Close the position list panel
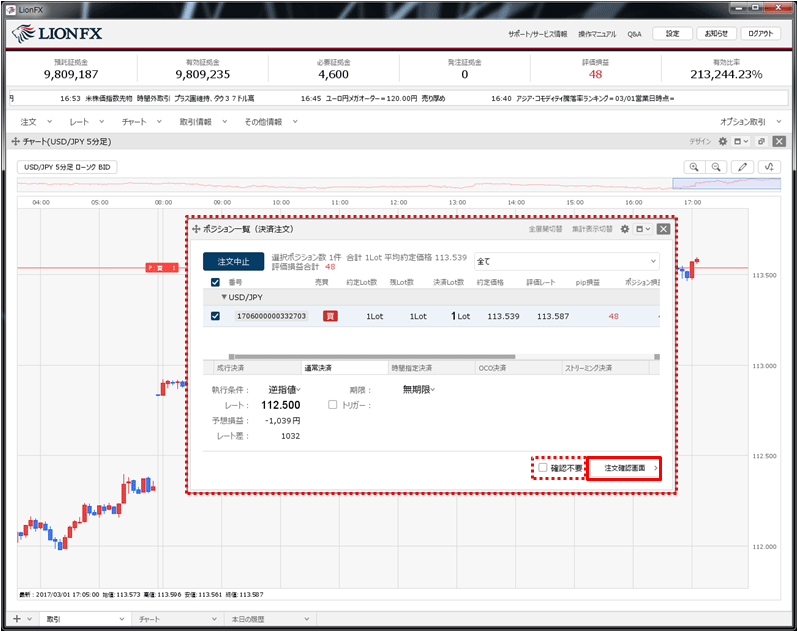Viewport: 798px width, 632px height. tap(663, 229)
